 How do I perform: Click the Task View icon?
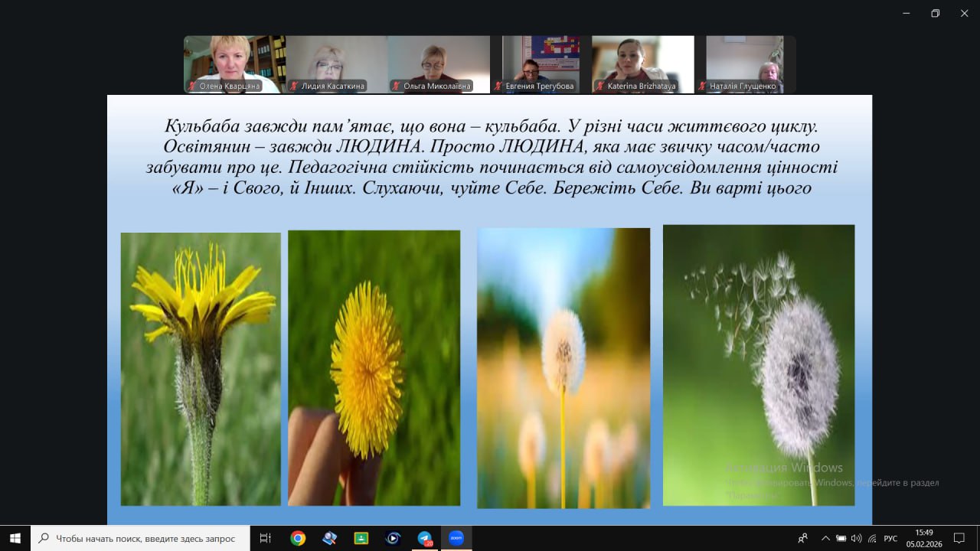click(266, 538)
